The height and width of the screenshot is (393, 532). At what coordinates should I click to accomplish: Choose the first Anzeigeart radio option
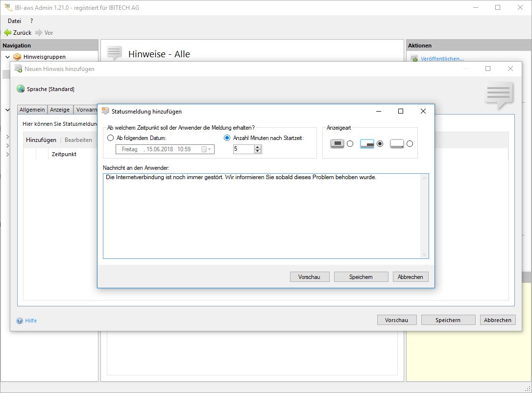coord(350,143)
